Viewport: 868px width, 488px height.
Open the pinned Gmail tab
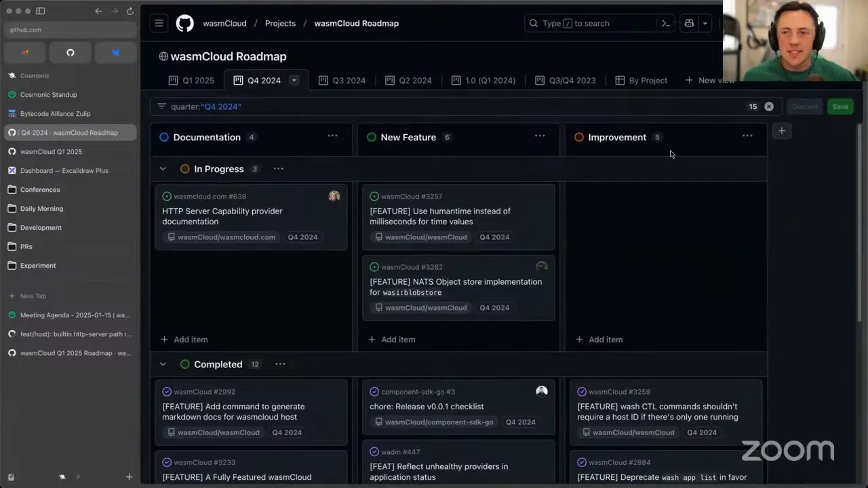pos(25,52)
